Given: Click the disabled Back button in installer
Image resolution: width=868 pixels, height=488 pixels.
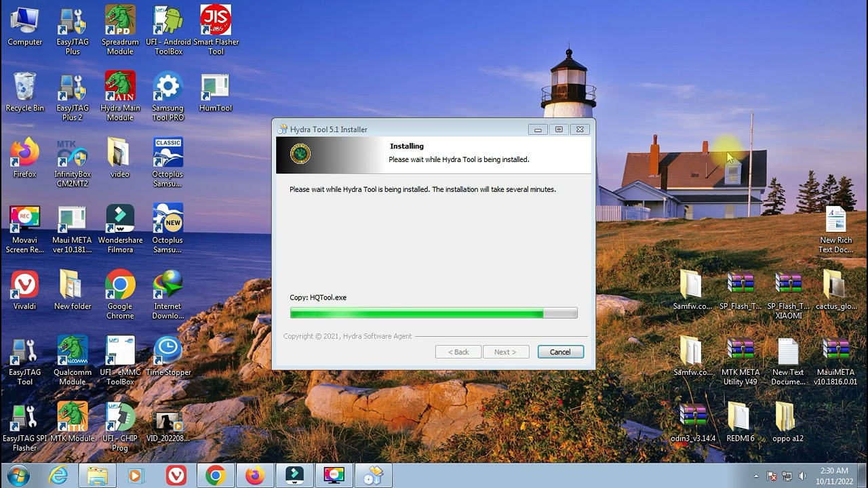Looking at the screenshot, I should (458, 352).
